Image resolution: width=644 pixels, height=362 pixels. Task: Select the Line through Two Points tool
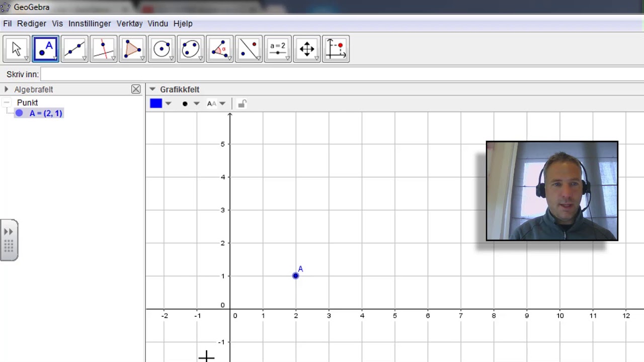[x=74, y=49]
